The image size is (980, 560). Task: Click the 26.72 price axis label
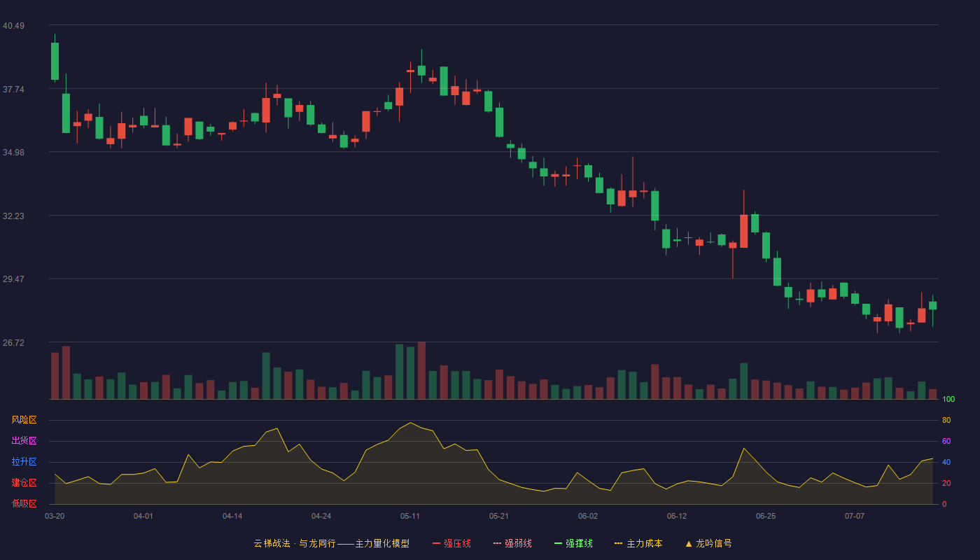(x=13, y=343)
